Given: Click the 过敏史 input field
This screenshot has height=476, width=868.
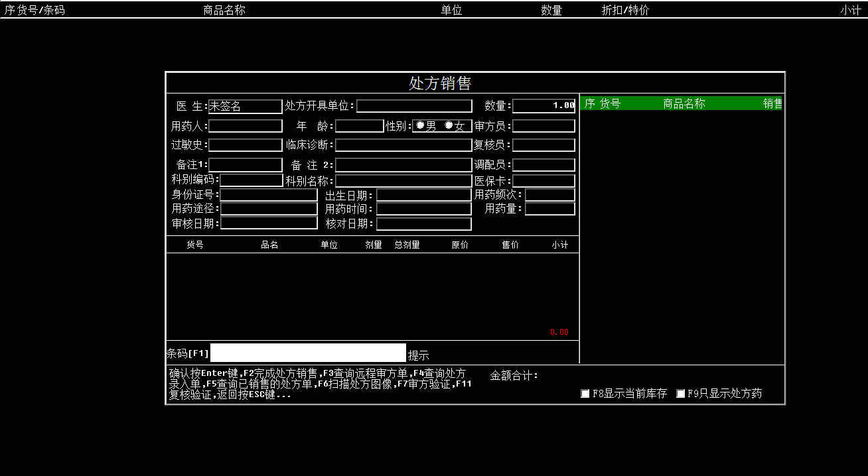Looking at the screenshot, I should click(x=245, y=145).
